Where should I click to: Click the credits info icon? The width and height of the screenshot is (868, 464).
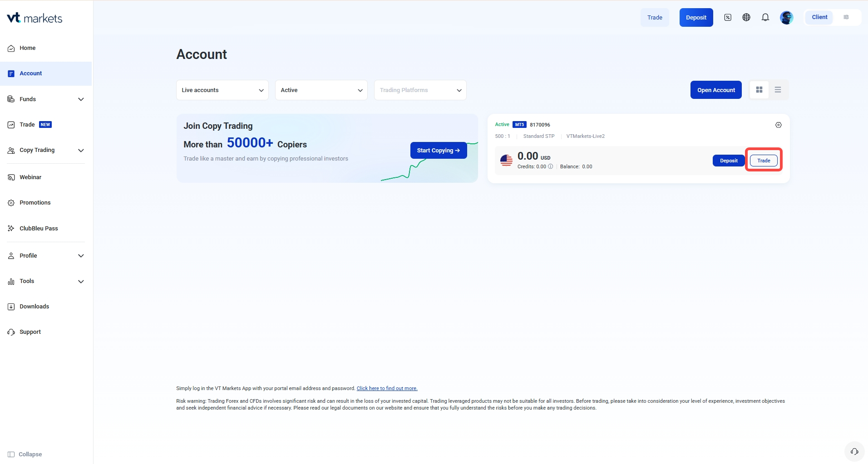(551, 166)
